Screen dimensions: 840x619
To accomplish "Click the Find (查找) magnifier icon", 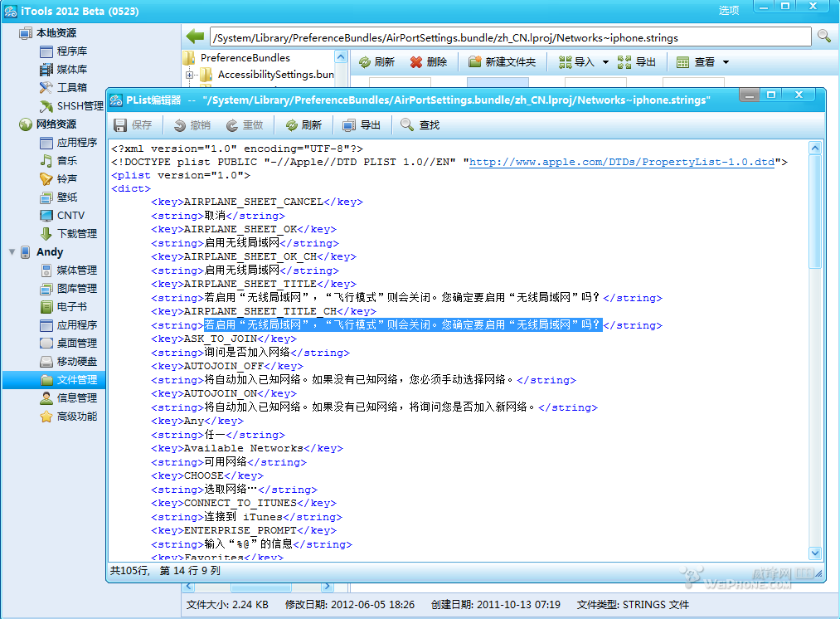I will coord(407,125).
